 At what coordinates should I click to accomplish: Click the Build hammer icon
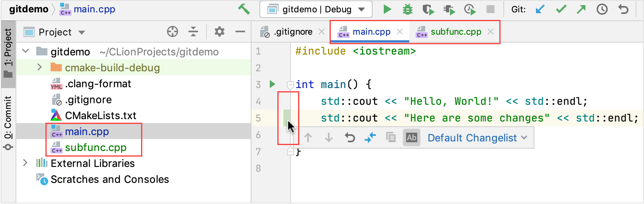(x=243, y=9)
